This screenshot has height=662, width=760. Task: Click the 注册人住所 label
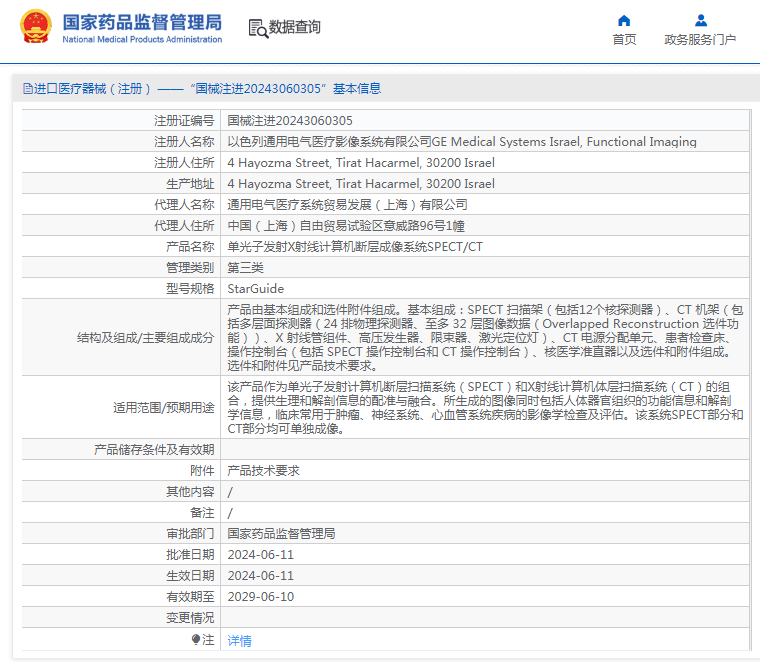[184, 163]
